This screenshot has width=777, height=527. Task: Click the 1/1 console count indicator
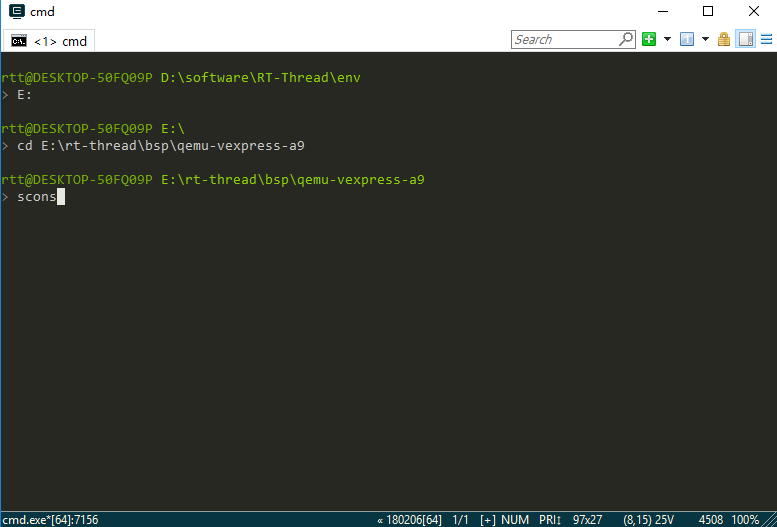(x=461, y=519)
